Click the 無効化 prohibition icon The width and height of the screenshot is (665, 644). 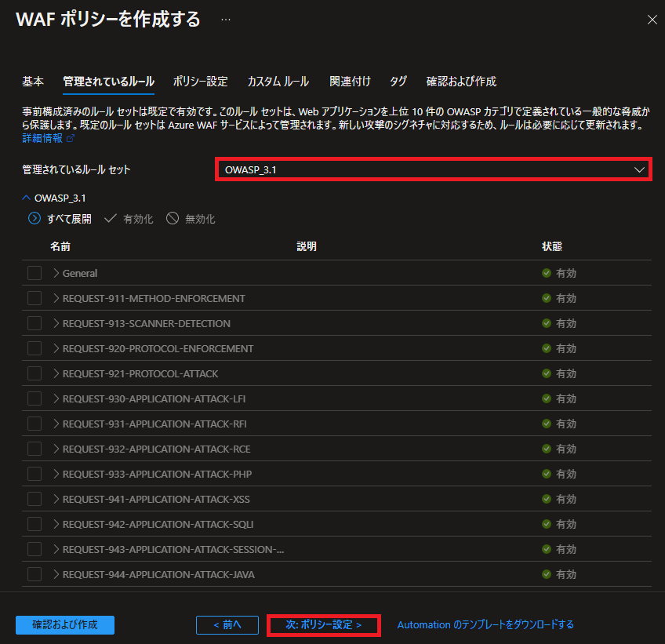click(173, 219)
